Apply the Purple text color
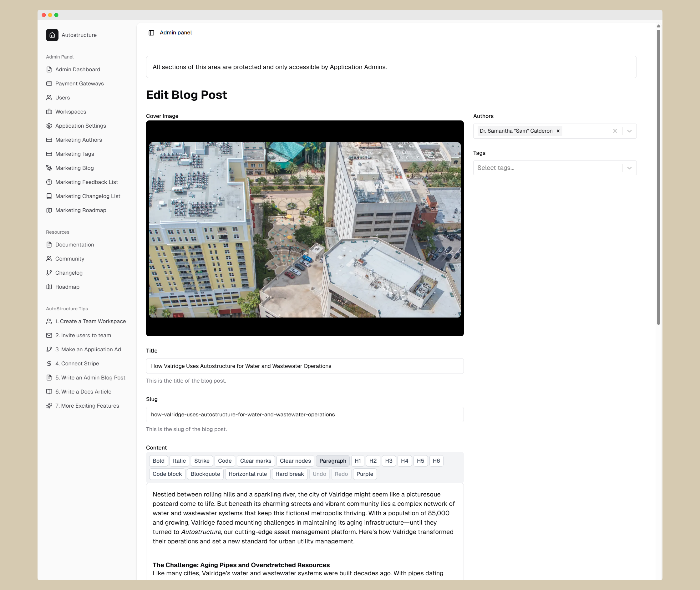Viewport: 700px width, 590px height. point(365,474)
